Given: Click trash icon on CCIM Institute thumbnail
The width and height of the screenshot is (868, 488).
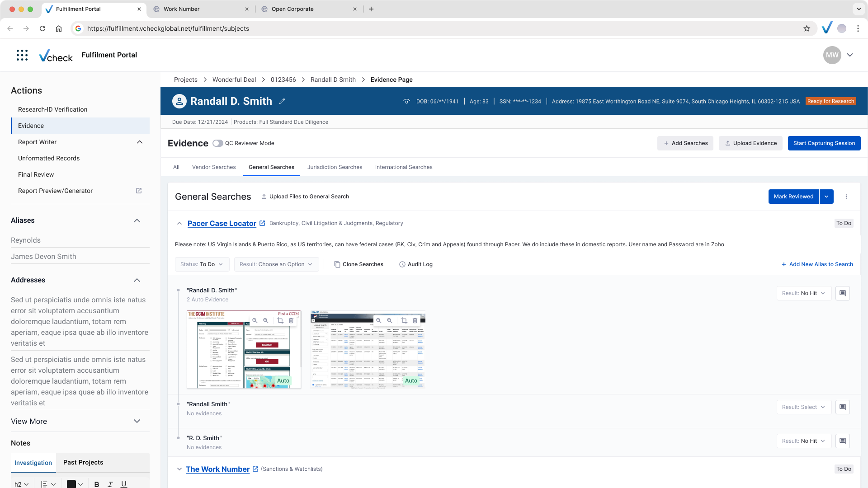Looking at the screenshot, I should pyautogui.click(x=291, y=320).
